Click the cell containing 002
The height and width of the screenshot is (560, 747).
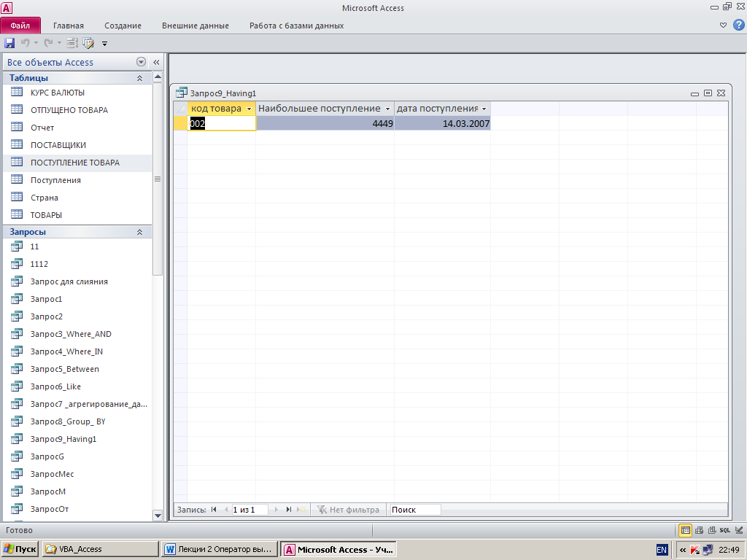222,124
